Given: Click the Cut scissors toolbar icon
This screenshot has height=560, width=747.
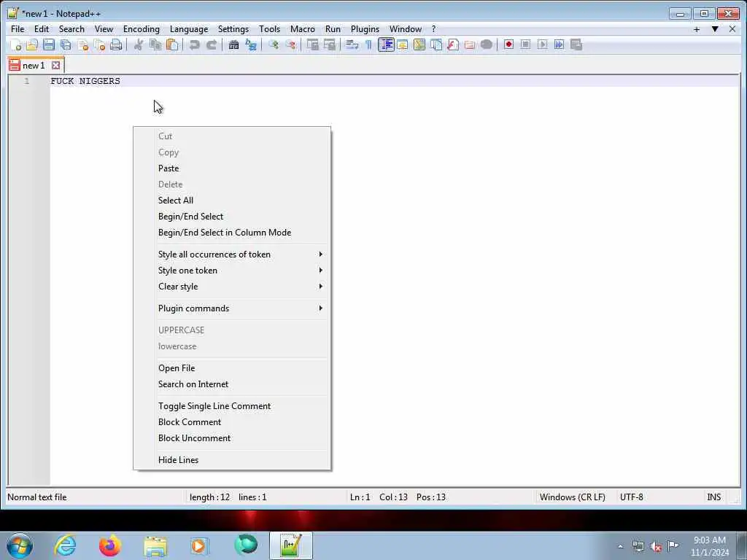Looking at the screenshot, I should click(x=138, y=44).
